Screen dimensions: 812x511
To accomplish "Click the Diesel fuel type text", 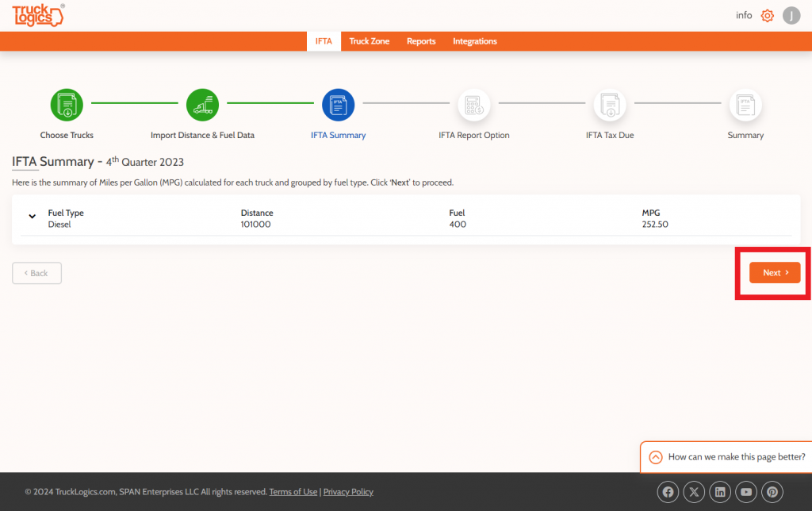I will (x=59, y=225).
